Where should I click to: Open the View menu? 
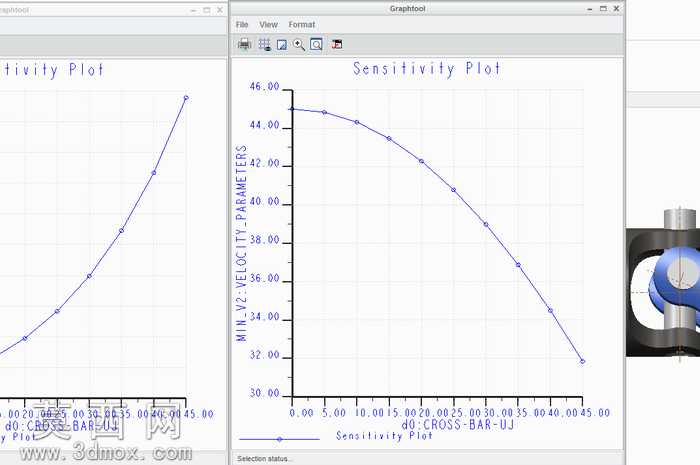coord(268,25)
